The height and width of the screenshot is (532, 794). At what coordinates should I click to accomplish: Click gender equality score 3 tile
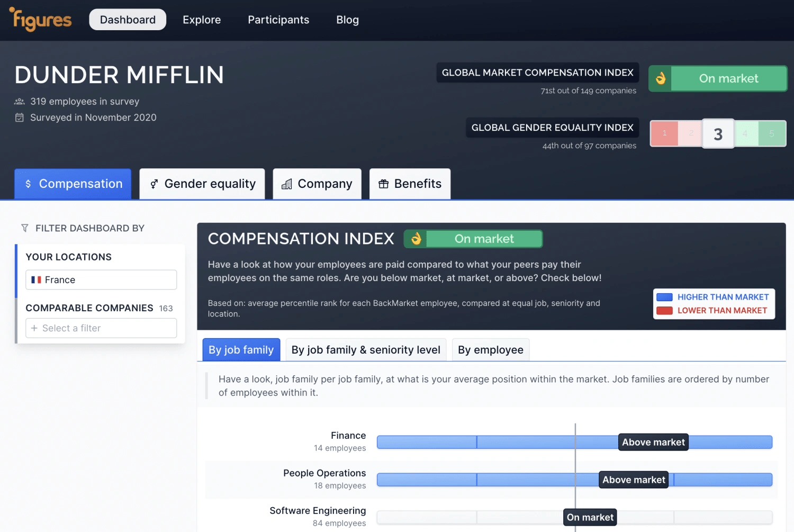pyautogui.click(x=718, y=134)
